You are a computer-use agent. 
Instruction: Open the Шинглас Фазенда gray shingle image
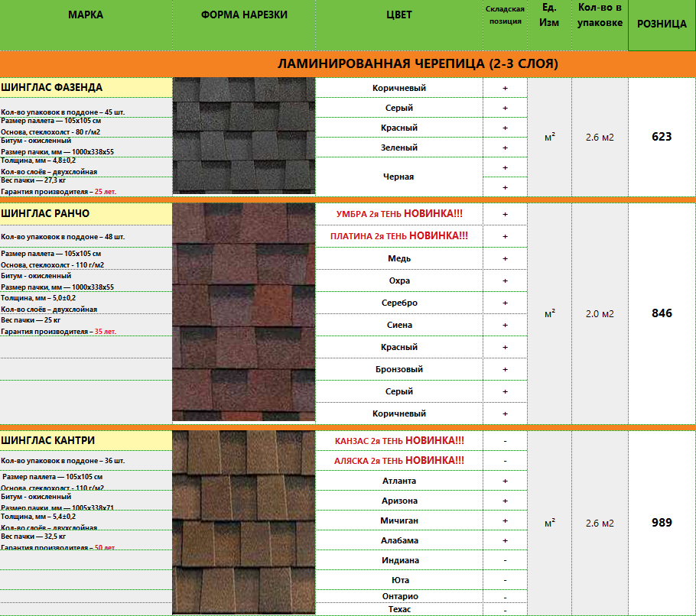coord(244,138)
